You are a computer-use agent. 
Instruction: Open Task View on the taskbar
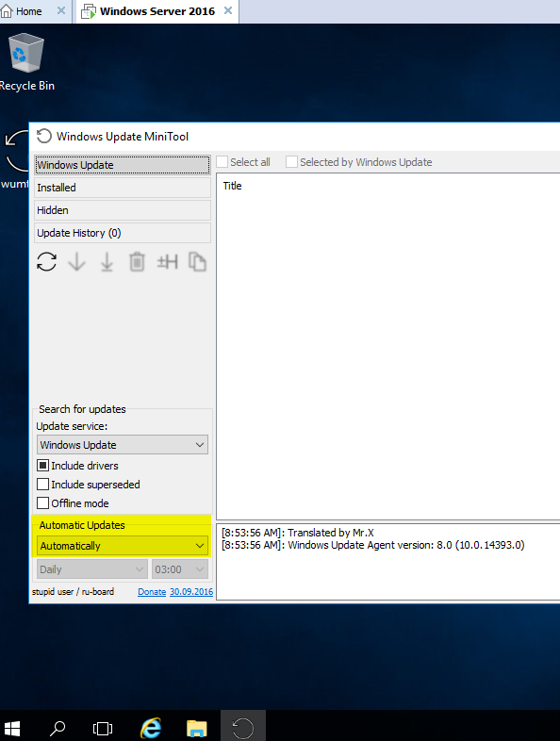103,728
